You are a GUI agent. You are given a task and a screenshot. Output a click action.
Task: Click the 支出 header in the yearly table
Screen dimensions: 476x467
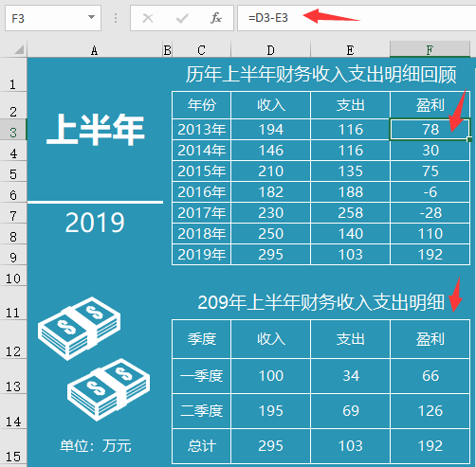pos(350,105)
